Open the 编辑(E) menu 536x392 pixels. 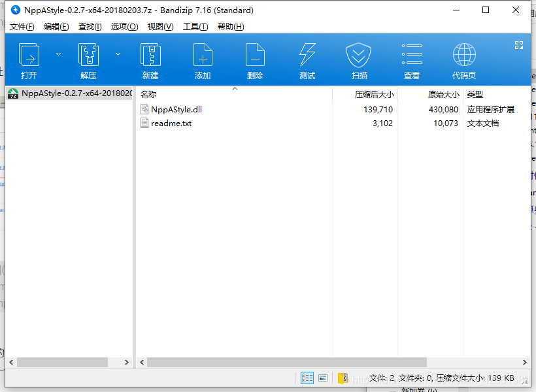56,27
